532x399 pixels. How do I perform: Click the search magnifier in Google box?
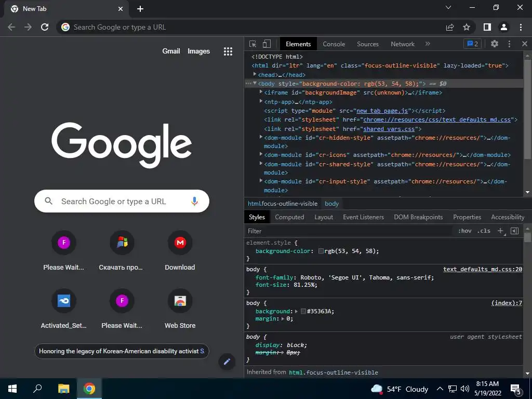click(x=48, y=201)
